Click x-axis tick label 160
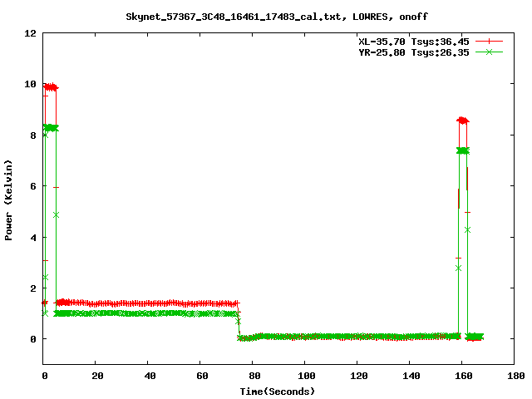 point(464,376)
